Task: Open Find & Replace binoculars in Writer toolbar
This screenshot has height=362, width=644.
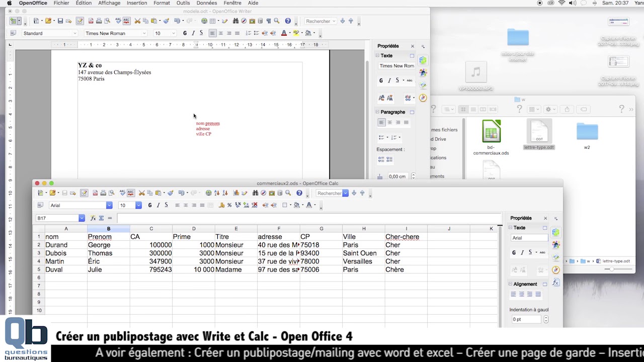Action: (235, 21)
